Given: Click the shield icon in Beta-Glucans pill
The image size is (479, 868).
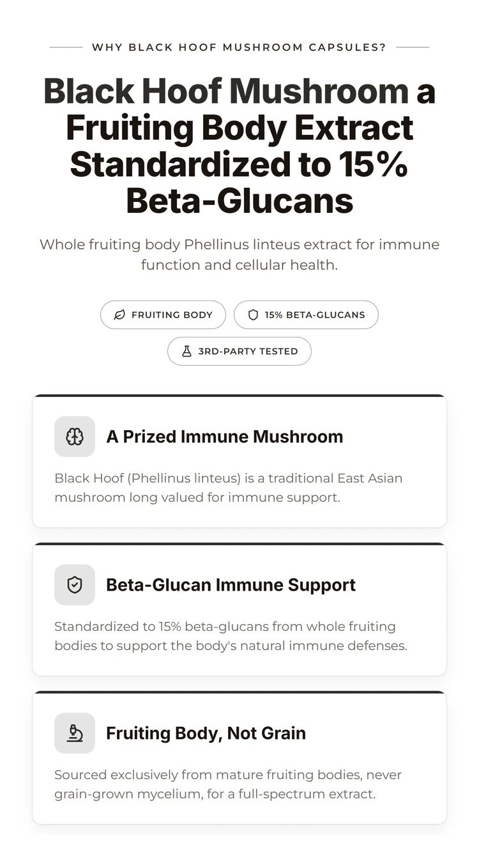Looking at the screenshot, I should point(253,315).
